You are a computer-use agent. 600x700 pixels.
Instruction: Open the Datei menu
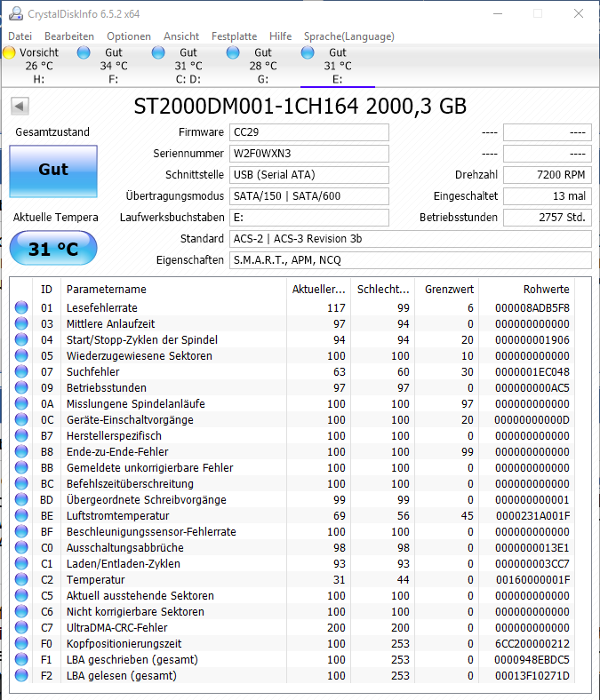point(20,36)
